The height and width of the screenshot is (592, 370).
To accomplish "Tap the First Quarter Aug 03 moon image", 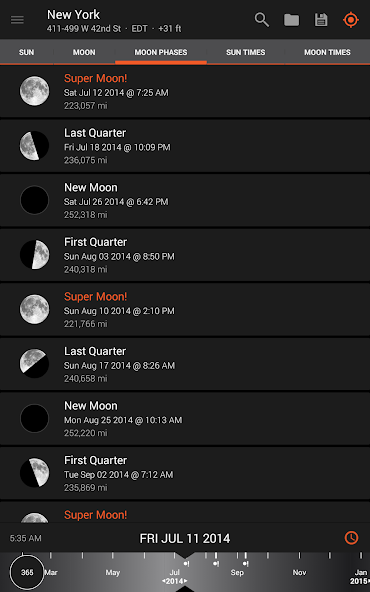I will coord(34,255).
